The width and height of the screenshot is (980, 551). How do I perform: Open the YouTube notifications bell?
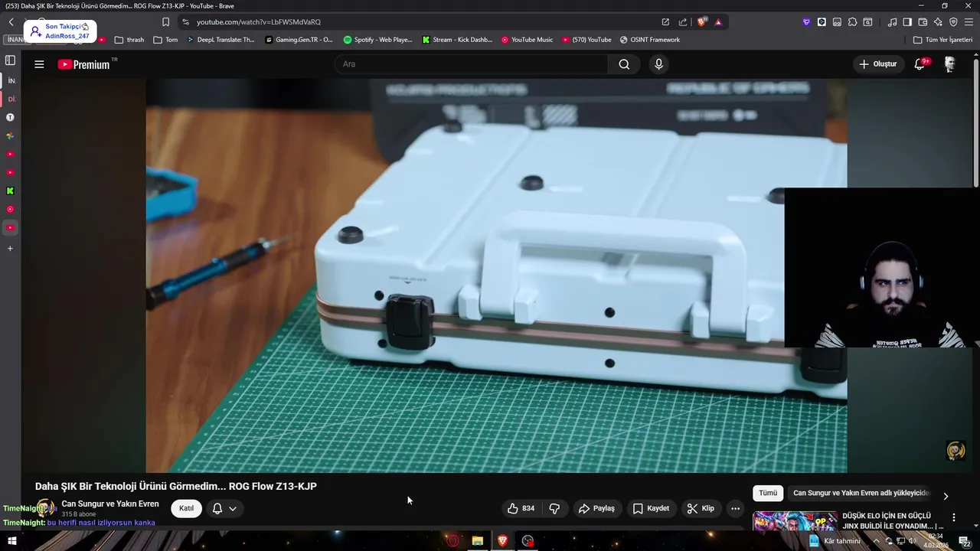[x=920, y=64]
